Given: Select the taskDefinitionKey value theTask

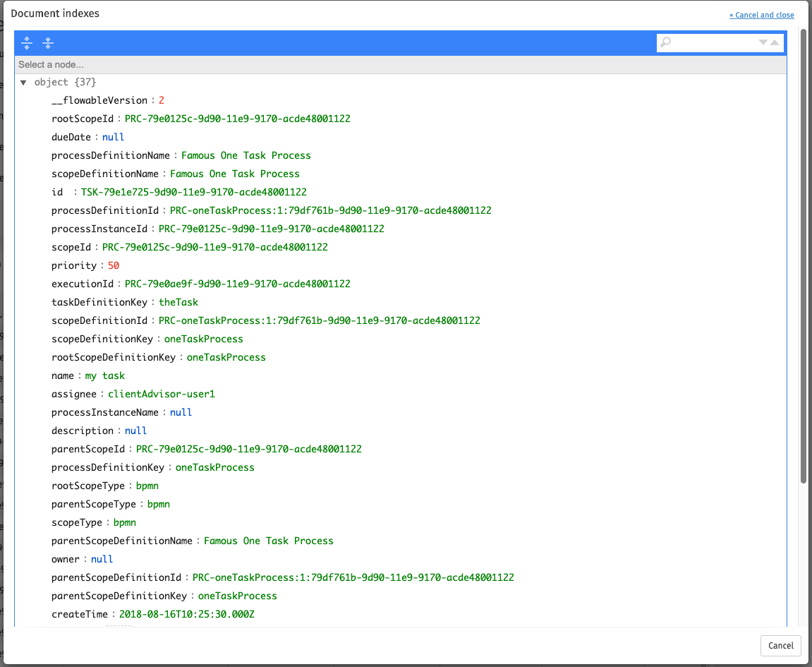Looking at the screenshot, I should 178,303.
